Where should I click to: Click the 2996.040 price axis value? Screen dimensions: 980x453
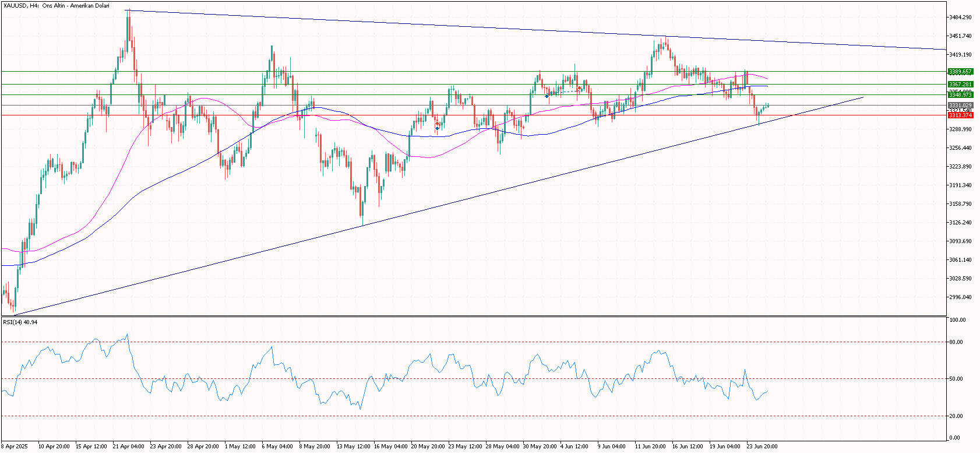click(x=960, y=297)
